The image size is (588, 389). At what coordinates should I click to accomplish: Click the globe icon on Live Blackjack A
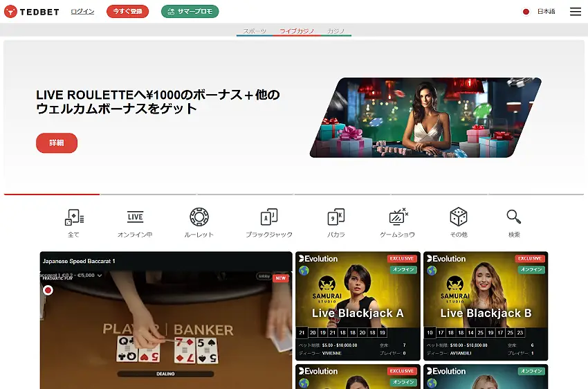coord(304,271)
